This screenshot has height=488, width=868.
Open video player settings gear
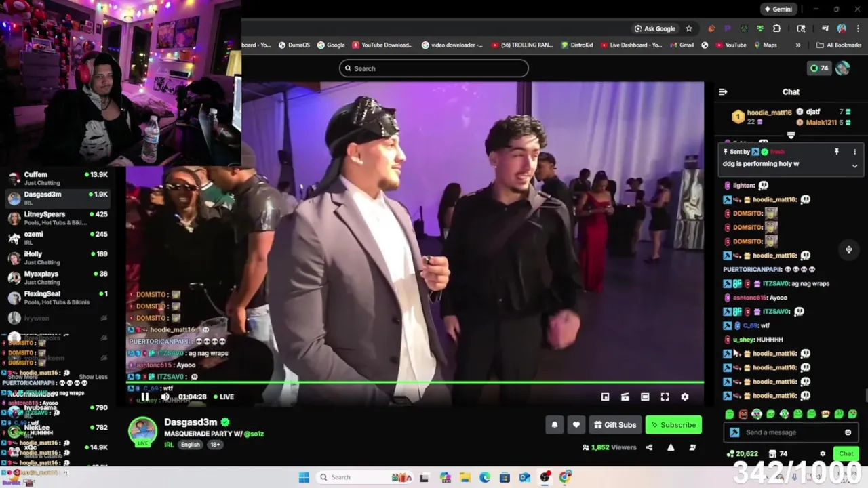coord(684,397)
